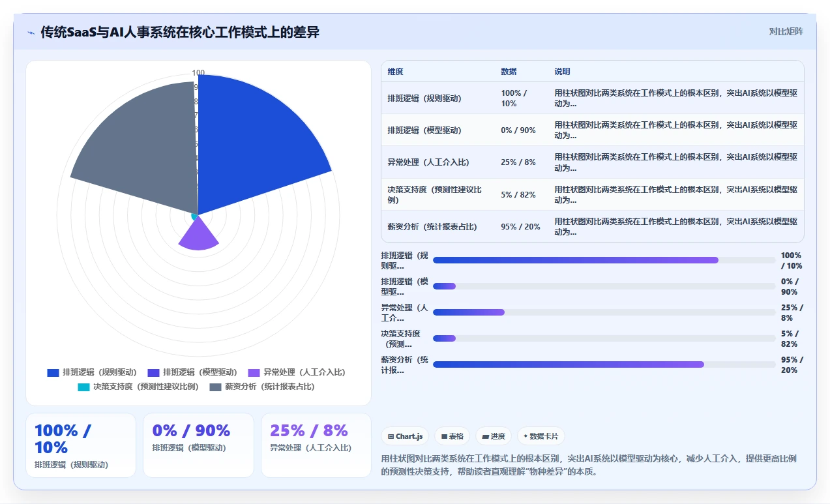
Task: Click the progress bar showing 0% / 90%
Action: click(604, 286)
